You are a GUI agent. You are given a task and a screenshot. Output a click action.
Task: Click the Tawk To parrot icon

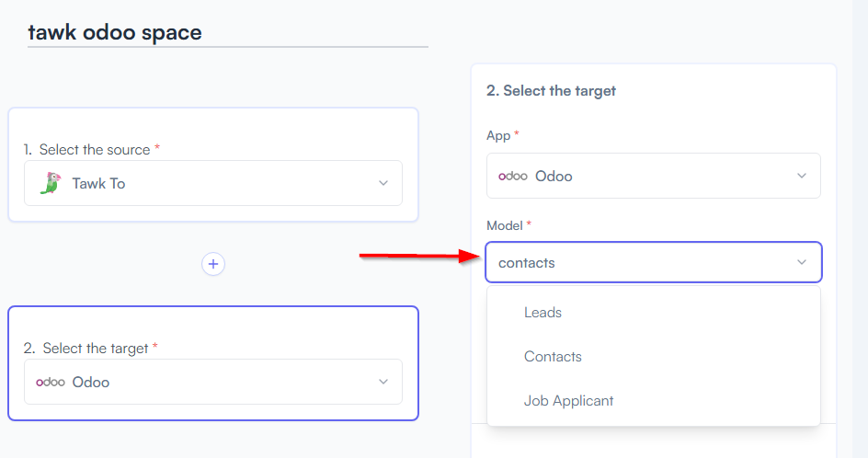pos(51,183)
